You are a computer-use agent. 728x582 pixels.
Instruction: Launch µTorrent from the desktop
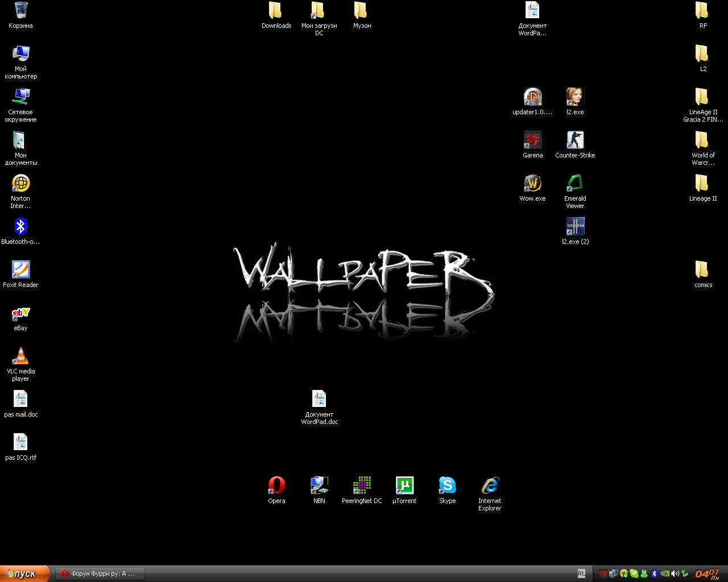click(x=404, y=486)
